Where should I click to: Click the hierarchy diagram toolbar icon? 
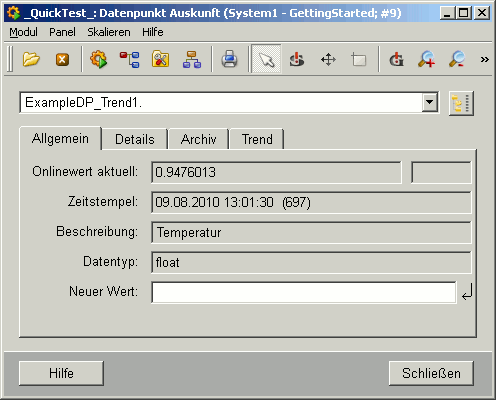click(192, 60)
